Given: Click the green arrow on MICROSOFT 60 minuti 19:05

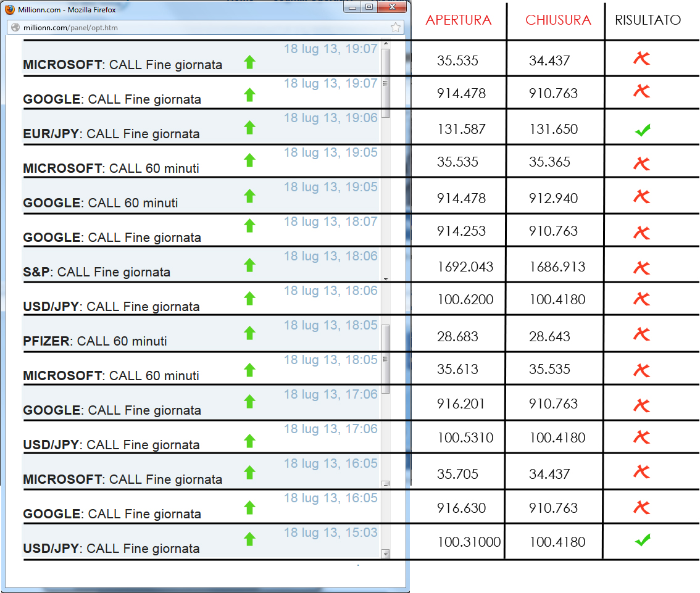Looking at the screenshot, I should (x=249, y=160).
